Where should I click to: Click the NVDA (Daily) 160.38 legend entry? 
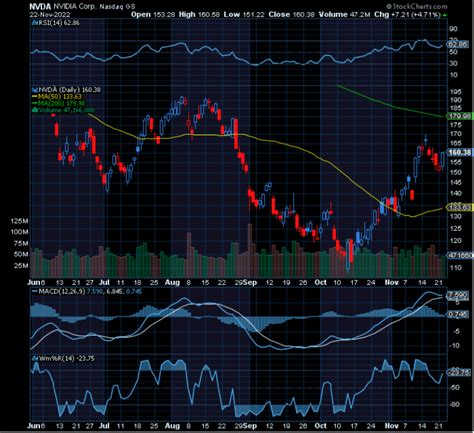(69, 90)
